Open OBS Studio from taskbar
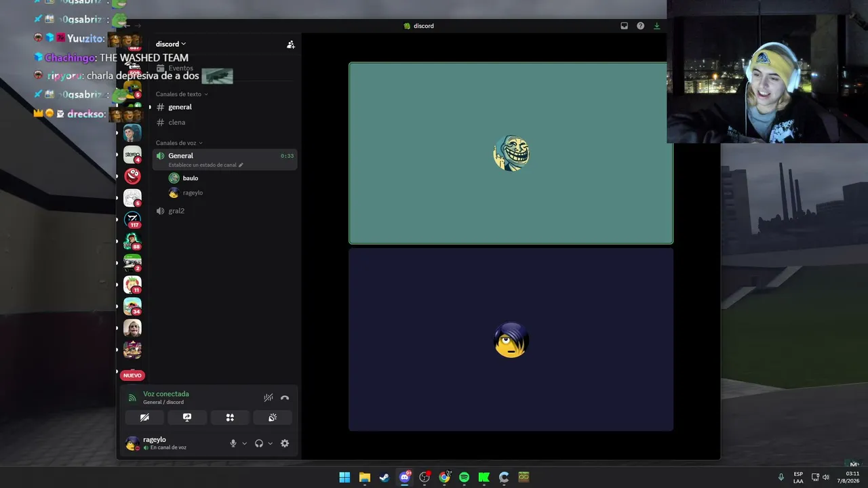 point(425,477)
